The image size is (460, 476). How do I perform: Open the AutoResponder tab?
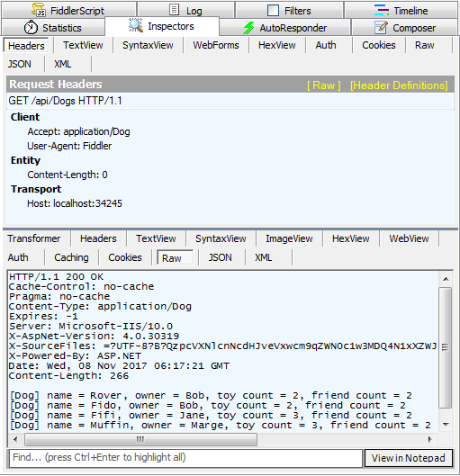(284, 28)
